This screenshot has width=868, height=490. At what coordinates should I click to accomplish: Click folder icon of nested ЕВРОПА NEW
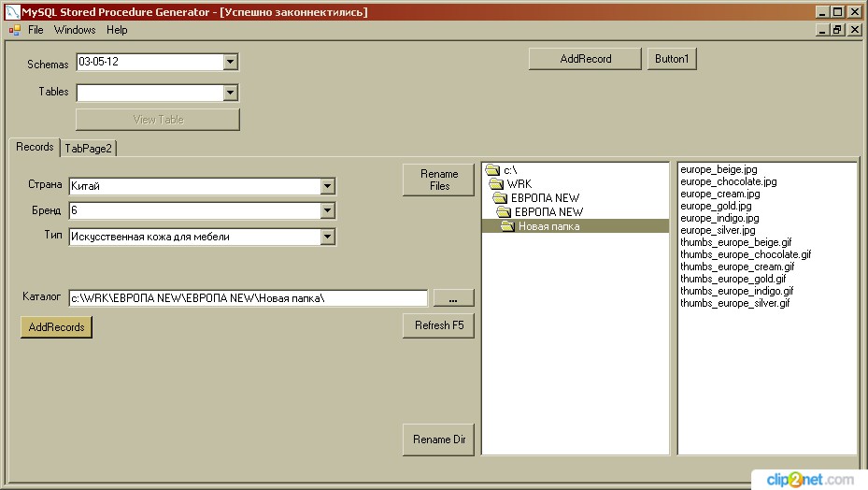coord(505,211)
